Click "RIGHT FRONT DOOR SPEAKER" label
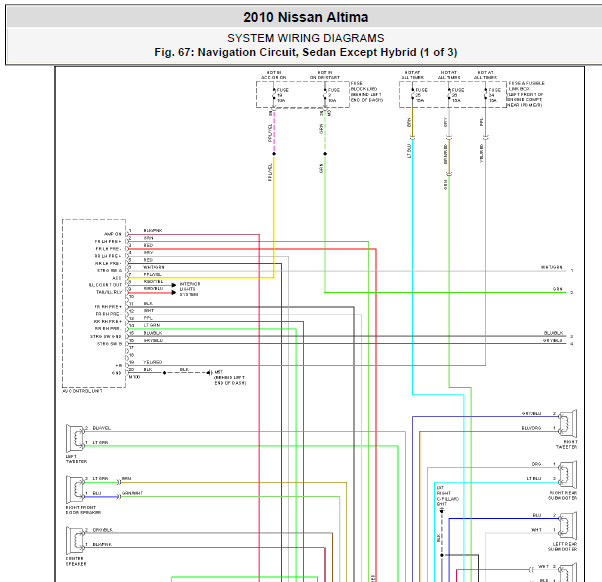Viewport: 602px width, 582px height. click(83, 510)
